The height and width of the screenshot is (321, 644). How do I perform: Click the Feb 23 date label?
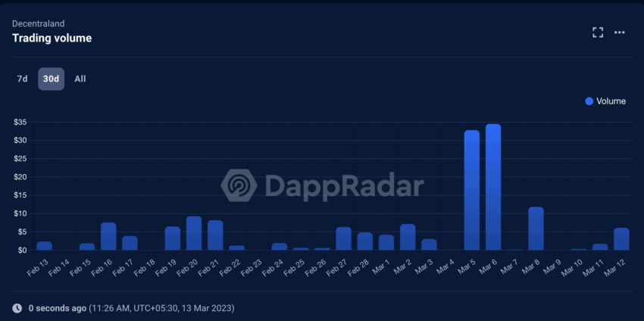click(251, 266)
